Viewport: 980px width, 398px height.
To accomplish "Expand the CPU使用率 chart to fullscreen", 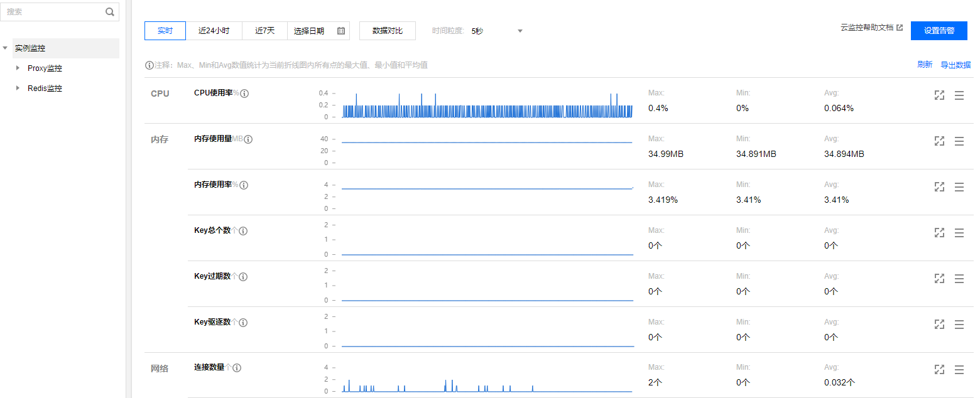I will click(939, 95).
